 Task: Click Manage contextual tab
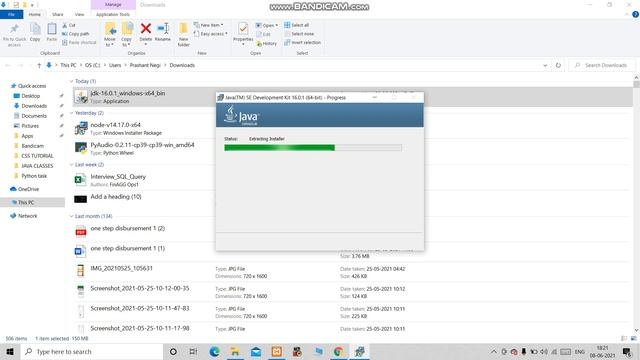(x=113, y=4)
